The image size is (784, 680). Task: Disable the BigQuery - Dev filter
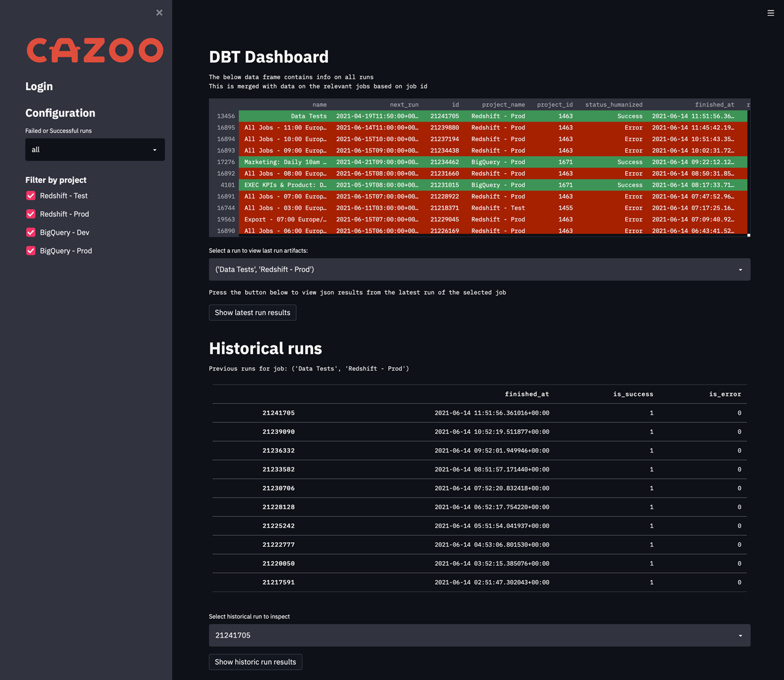[x=31, y=233]
